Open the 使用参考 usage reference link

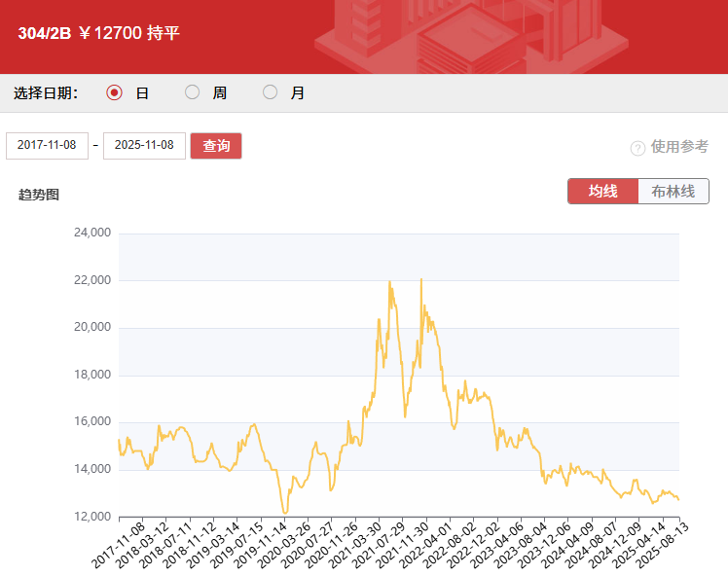coord(679,147)
